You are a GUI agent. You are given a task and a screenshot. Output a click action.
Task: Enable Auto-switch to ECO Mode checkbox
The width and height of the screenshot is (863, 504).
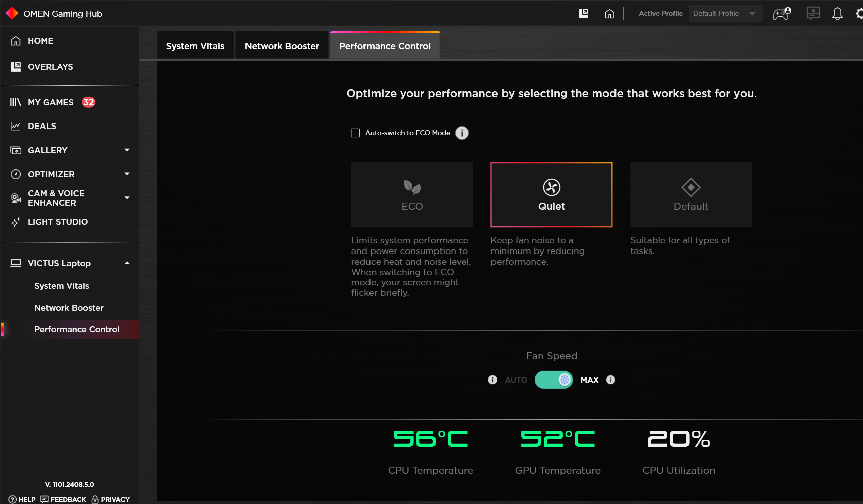coord(355,133)
